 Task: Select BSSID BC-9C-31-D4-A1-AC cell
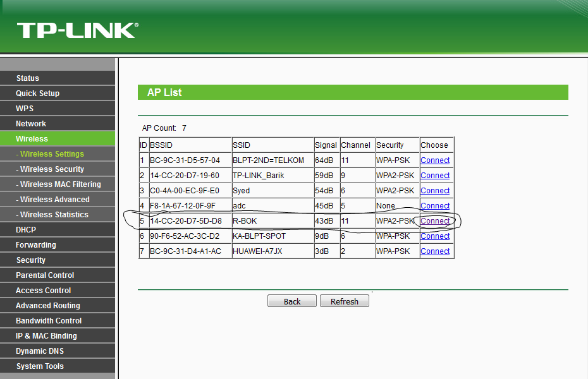(190, 251)
